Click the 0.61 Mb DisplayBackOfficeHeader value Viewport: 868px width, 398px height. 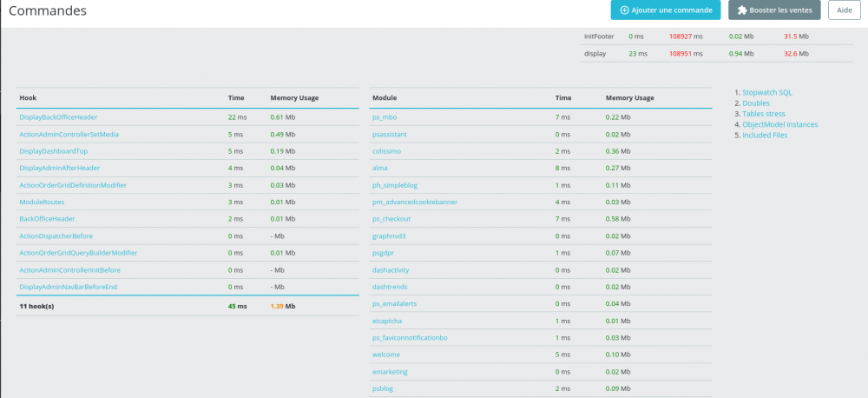282,117
